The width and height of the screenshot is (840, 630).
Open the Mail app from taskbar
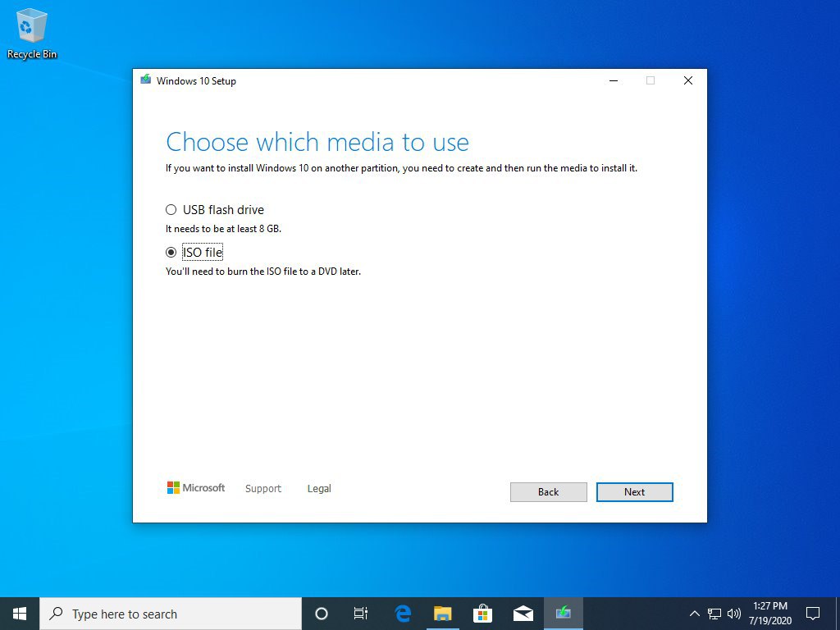[x=523, y=614]
